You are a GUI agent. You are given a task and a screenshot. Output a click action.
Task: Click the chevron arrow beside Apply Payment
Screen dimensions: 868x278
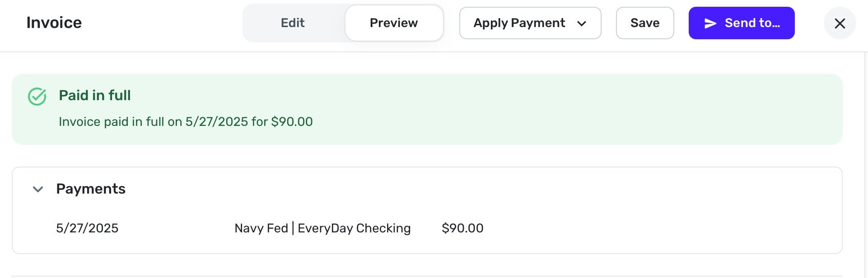click(x=582, y=23)
